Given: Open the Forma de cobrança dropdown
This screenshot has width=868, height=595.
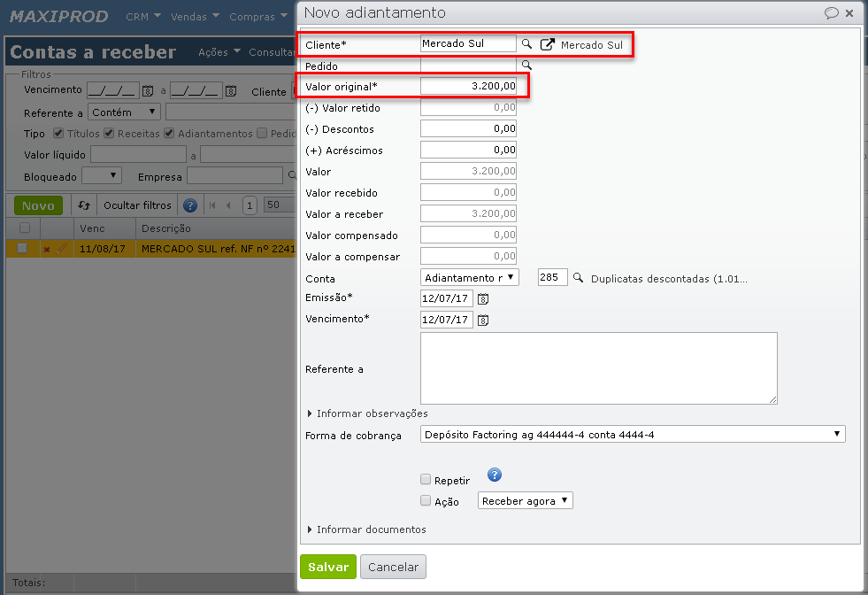Looking at the screenshot, I should 633,435.
